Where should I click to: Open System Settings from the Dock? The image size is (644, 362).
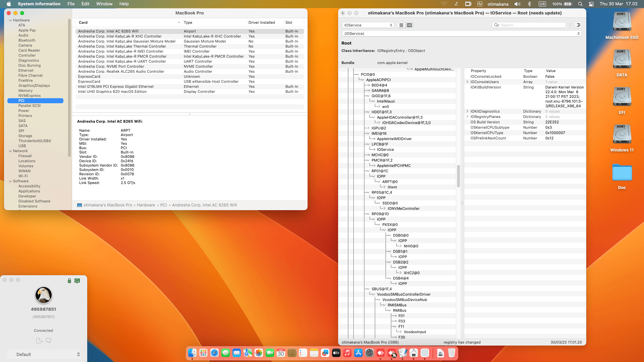369,353
